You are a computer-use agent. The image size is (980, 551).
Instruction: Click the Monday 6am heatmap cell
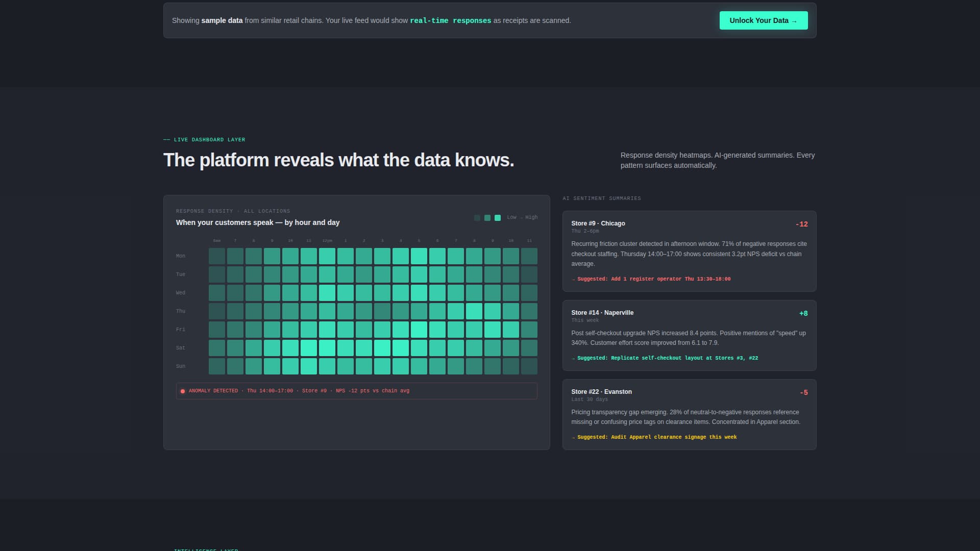tap(217, 256)
